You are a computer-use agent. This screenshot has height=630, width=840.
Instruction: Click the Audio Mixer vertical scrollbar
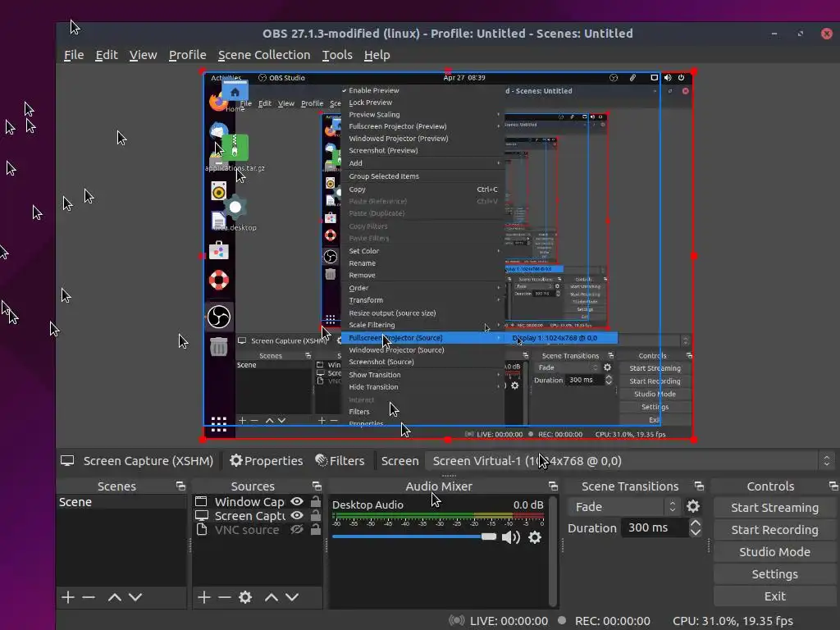click(x=552, y=550)
